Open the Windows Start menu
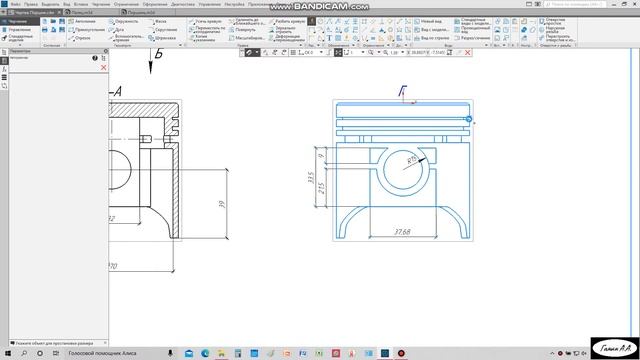Viewport: 640px width, 360px height. [7, 353]
